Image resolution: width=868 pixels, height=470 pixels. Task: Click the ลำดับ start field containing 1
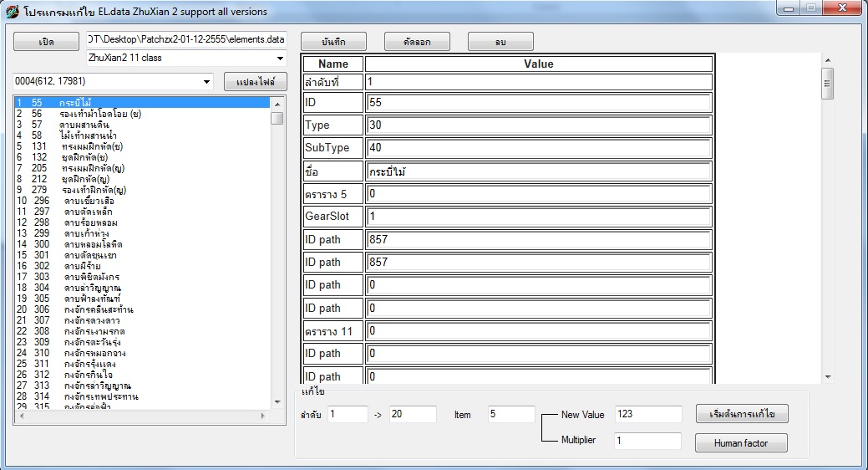[348, 414]
